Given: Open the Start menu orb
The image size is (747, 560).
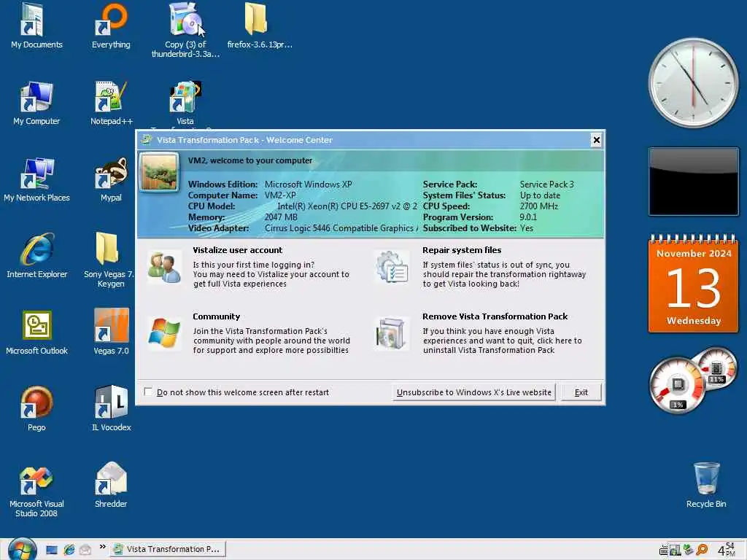Looking at the screenshot, I should point(22,549).
